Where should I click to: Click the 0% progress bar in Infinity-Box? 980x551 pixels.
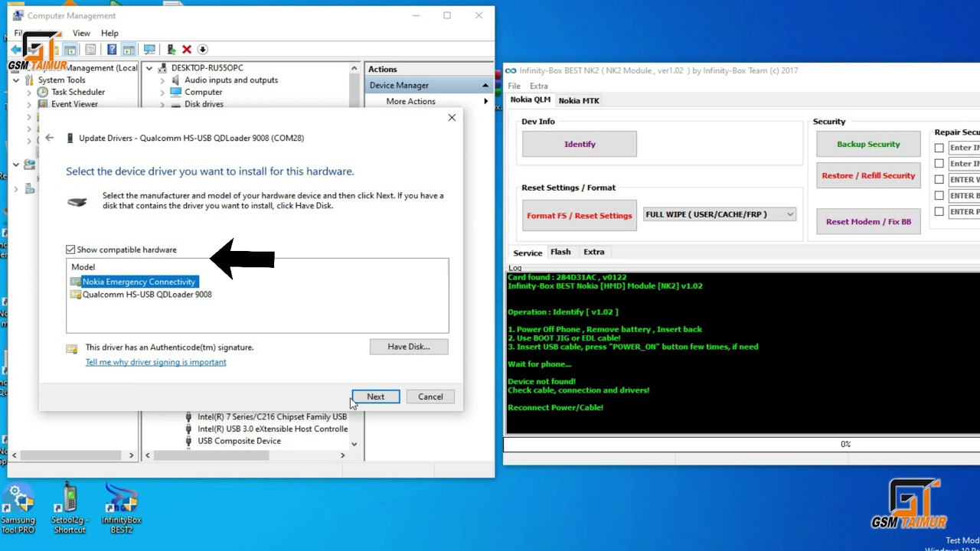741,444
